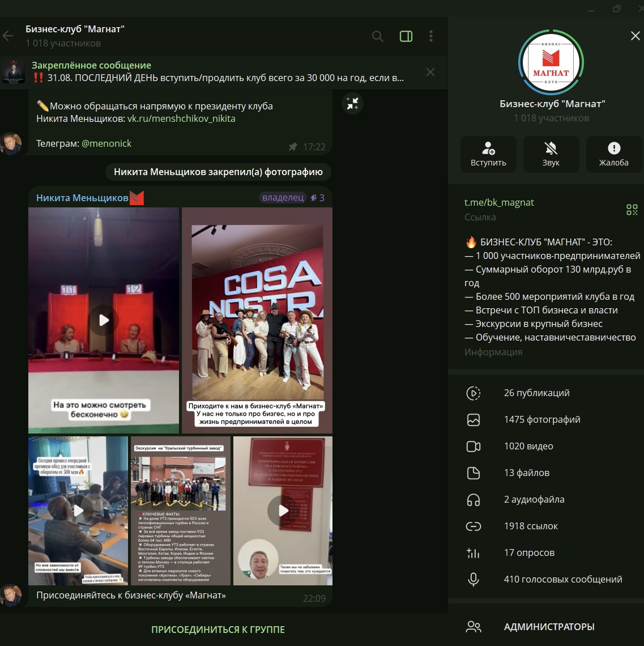
Task: Click the polls chart icon
Action: tap(474, 553)
